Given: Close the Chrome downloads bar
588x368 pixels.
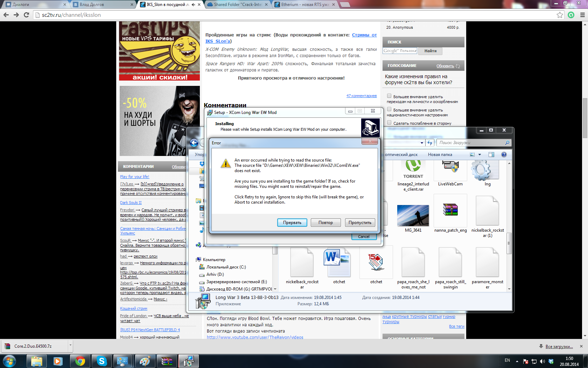Looking at the screenshot, I should click(x=581, y=346).
